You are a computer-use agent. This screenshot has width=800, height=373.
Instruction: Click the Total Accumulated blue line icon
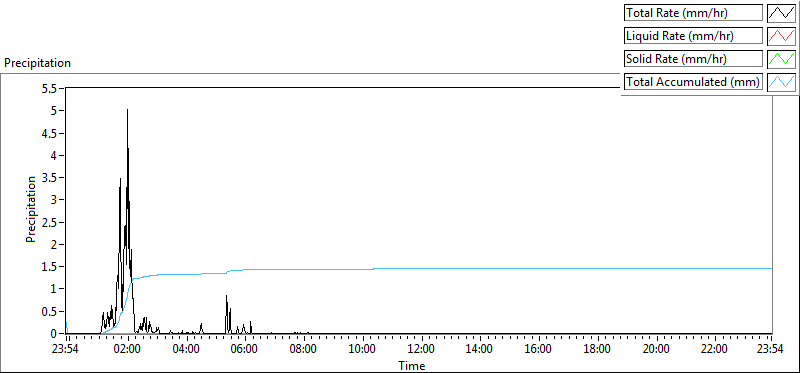click(x=782, y=82)
